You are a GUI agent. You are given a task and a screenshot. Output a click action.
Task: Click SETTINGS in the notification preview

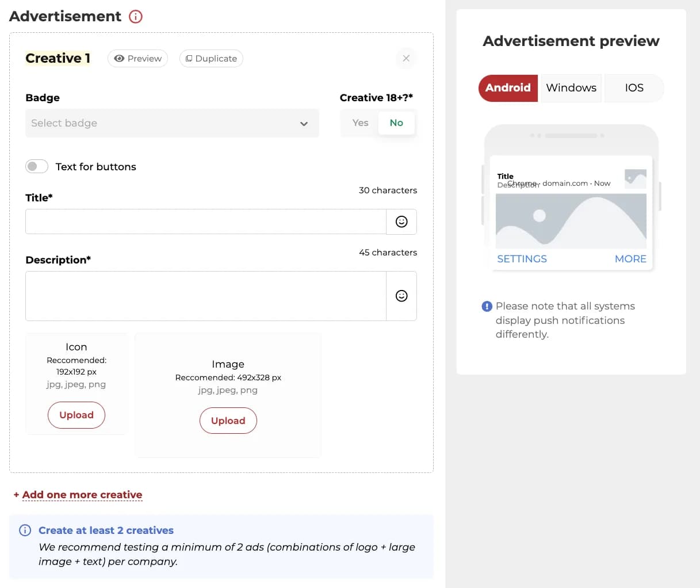click(x=522, y=259)
